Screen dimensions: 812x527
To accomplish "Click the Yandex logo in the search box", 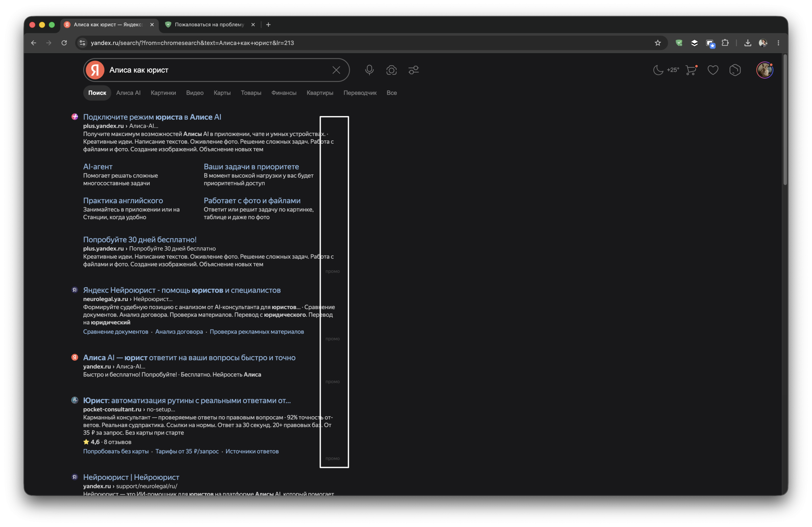I will click(95, 70).
